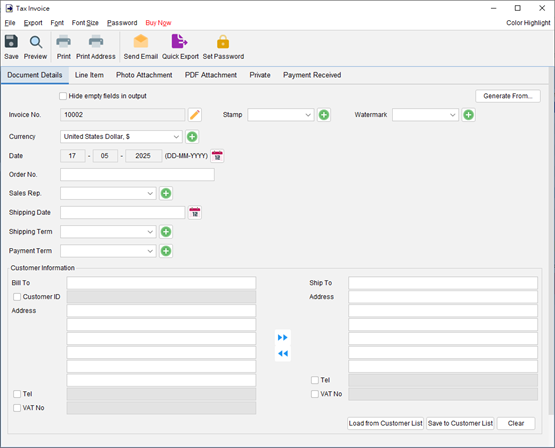Click the Save floppy disk icon
The width and height of the screenshot is (555, 448).
coord(11,42)
